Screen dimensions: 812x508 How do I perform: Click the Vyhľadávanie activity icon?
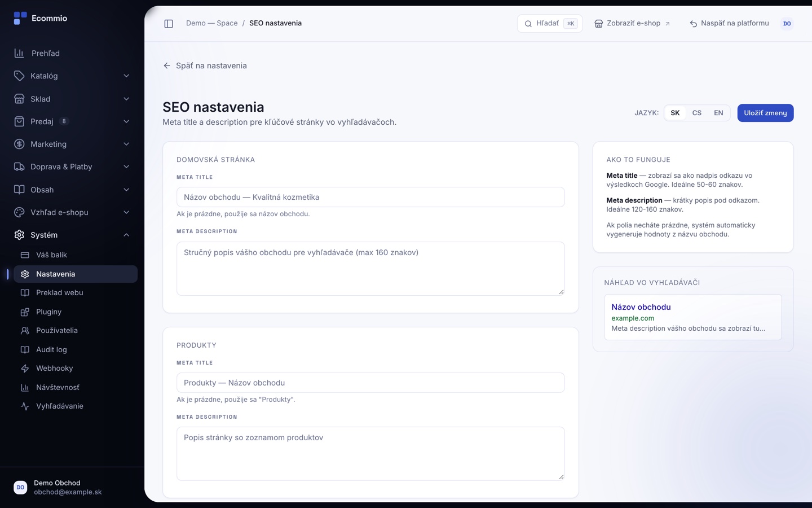point(25,406)
